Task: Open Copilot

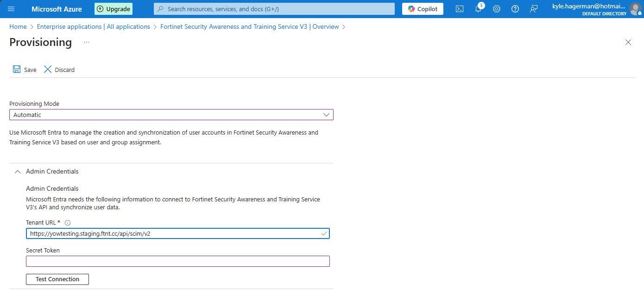Action: (423, 9)
